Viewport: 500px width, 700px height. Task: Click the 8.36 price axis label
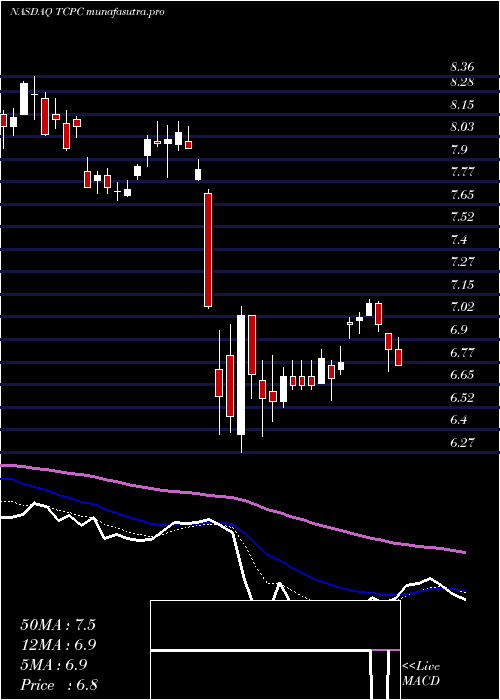tap(462, 67)
